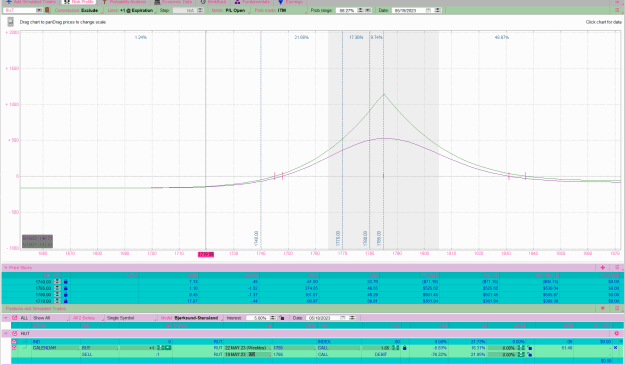Toggle the lock on the 1770.00 slice

[x=65, y=301]
